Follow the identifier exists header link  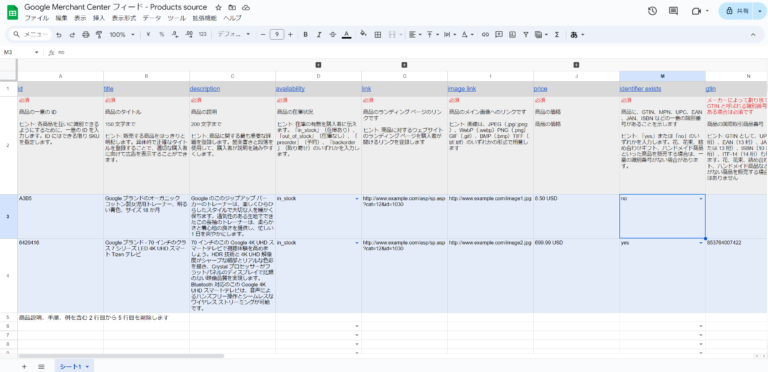641,89
